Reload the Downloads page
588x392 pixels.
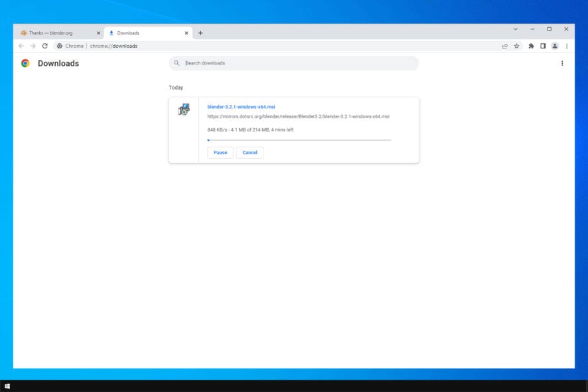tap(45, 46)
